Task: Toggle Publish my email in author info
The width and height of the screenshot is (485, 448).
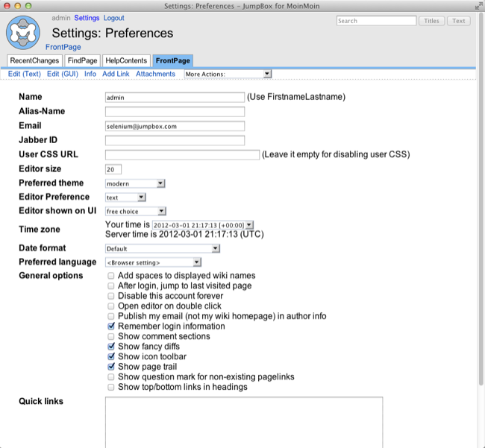Action: pyautogui.click(x=110, y=316)
